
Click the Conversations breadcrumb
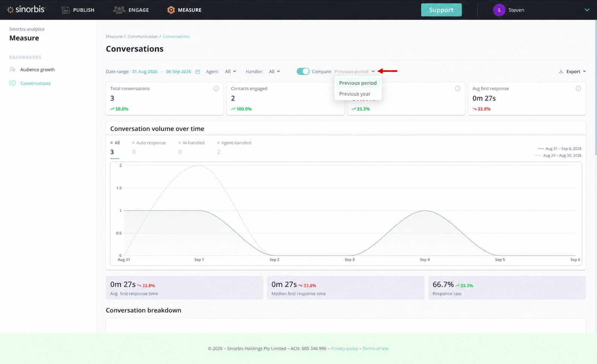click(x=176, y=36)
